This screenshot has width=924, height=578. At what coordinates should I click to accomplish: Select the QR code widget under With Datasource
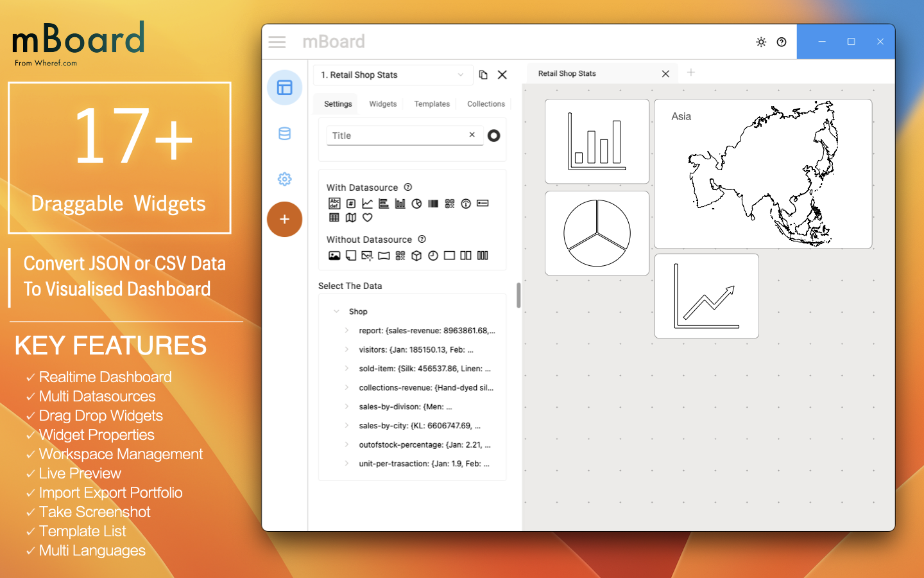click(x=450, y=204)
